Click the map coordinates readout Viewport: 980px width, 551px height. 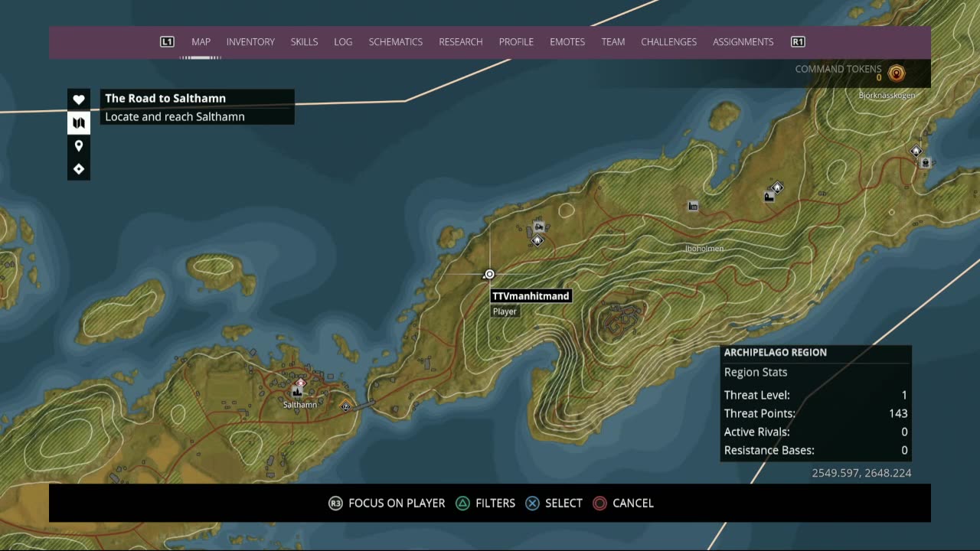click(x=861, y=473)
